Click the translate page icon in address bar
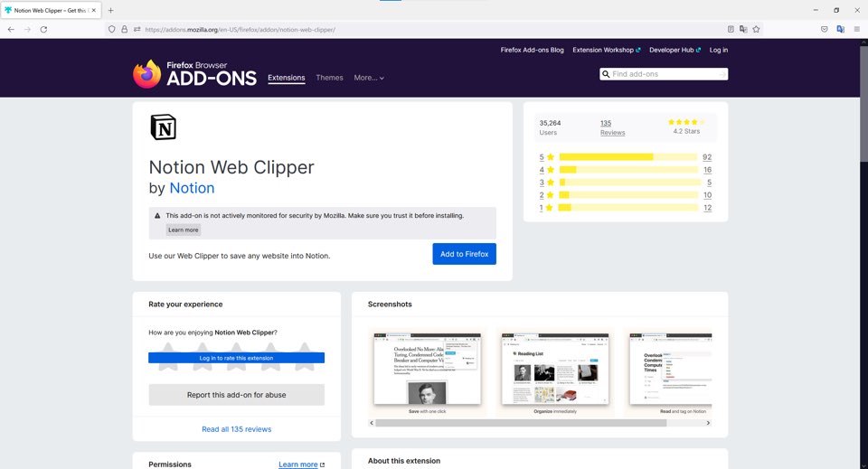Viewport: 868px width, 469px height. (743, 29)
